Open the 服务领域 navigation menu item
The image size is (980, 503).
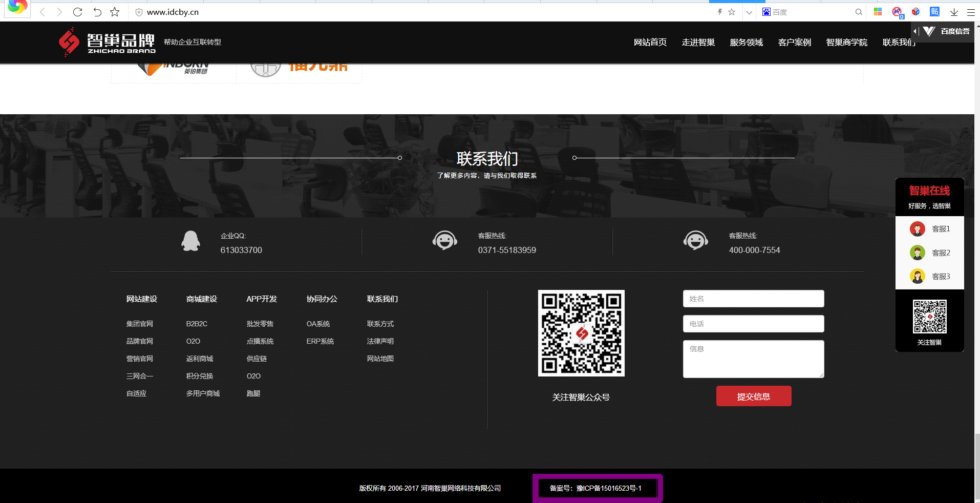pyautogui.click(x=746, y=42)
